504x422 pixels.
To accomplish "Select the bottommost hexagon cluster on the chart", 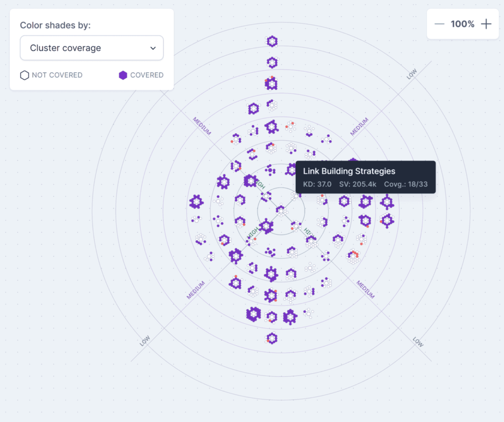I will [272, 338].
